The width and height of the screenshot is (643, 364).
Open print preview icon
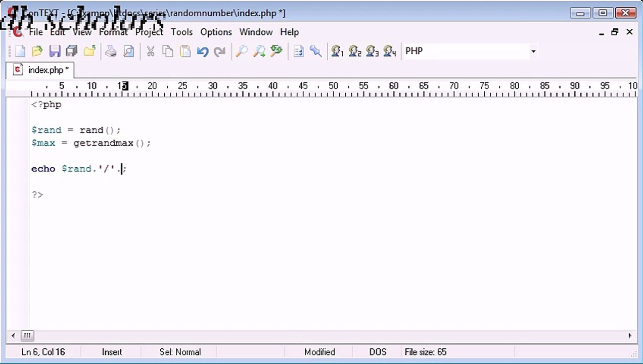(x=128, y=51)
